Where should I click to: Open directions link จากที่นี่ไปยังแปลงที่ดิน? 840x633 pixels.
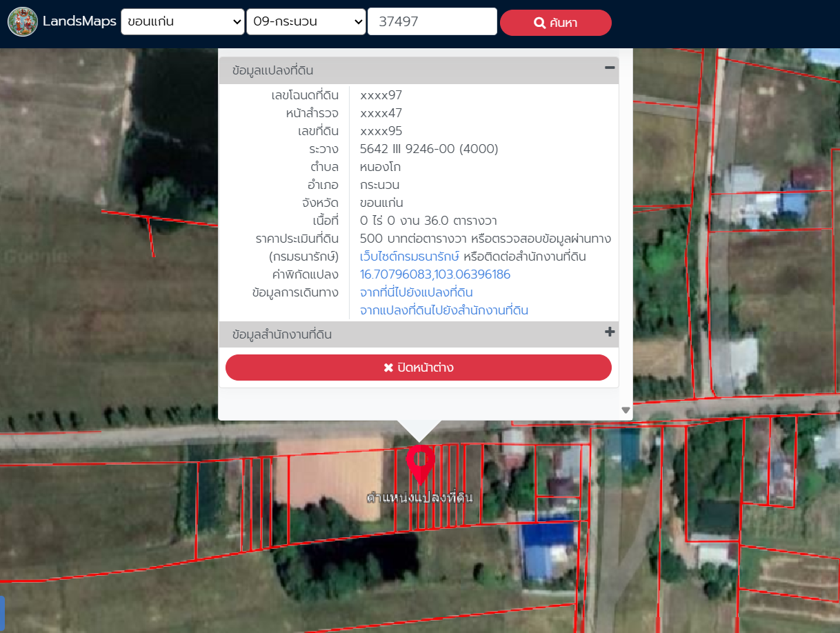[416, 292]
